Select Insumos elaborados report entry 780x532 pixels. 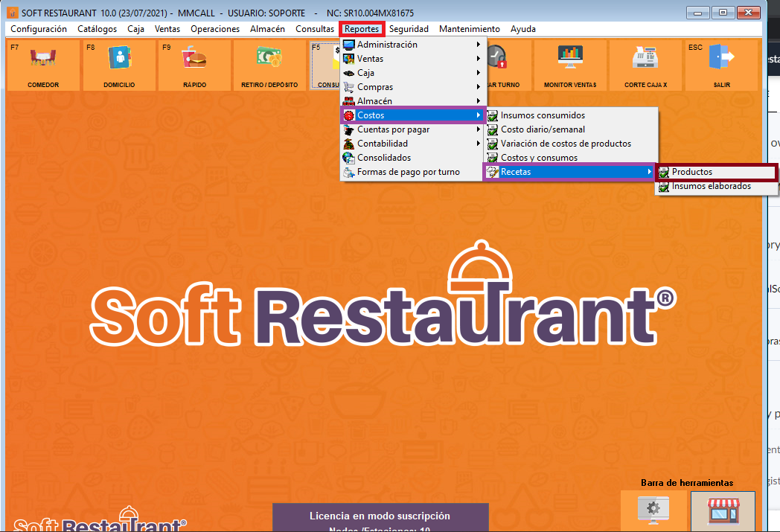(716, 187)
